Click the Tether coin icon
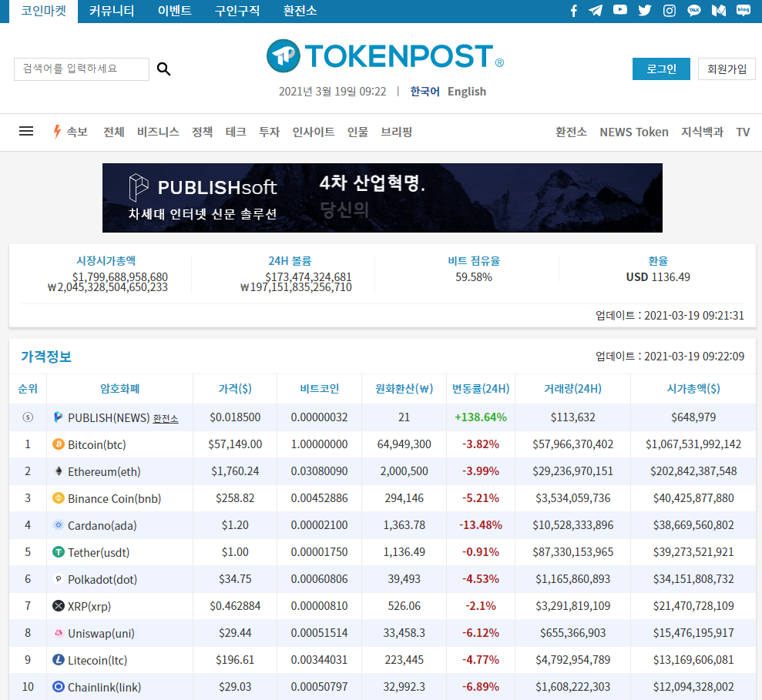 59,552
